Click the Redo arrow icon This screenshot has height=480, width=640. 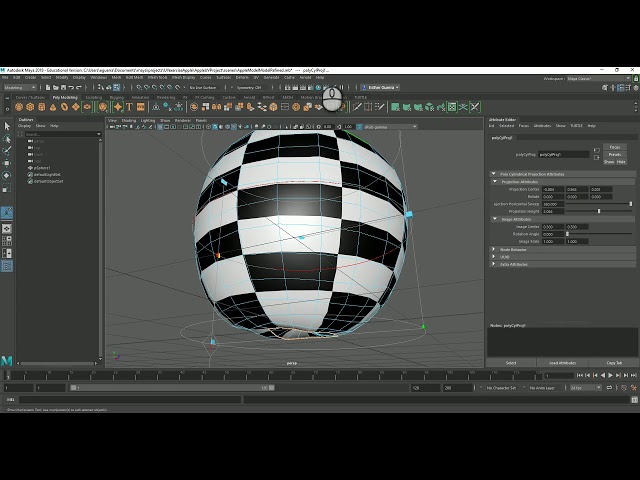coord(79,87)
